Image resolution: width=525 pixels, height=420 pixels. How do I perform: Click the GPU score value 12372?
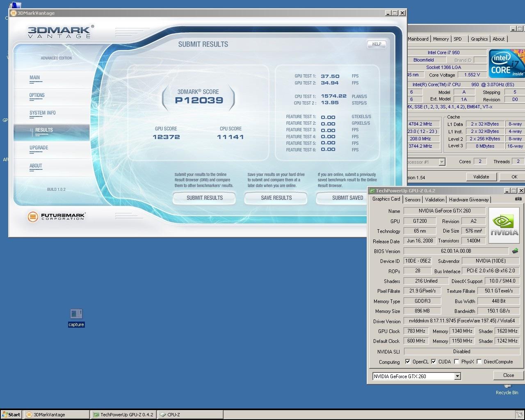point(166,137)
